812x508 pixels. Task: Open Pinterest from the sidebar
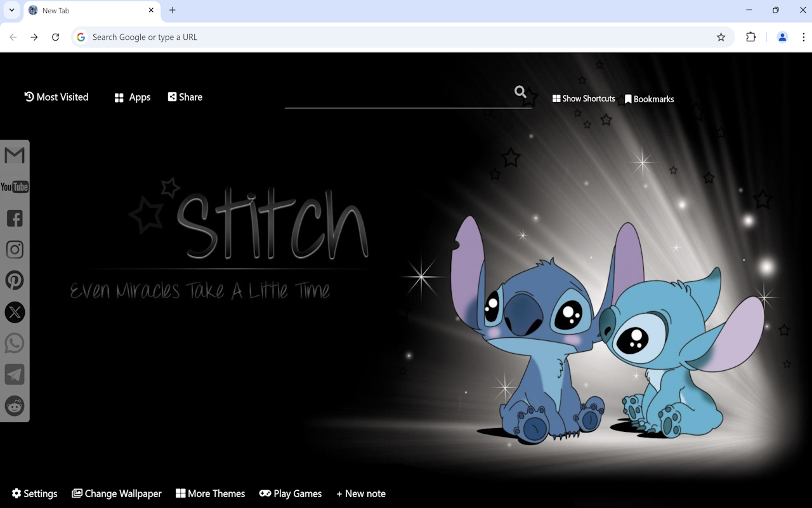14,280
